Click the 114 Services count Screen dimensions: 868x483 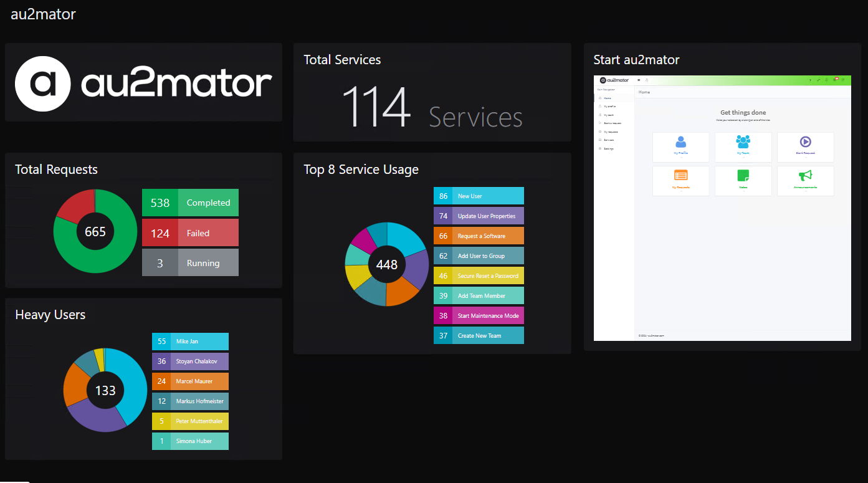point(432,108)
